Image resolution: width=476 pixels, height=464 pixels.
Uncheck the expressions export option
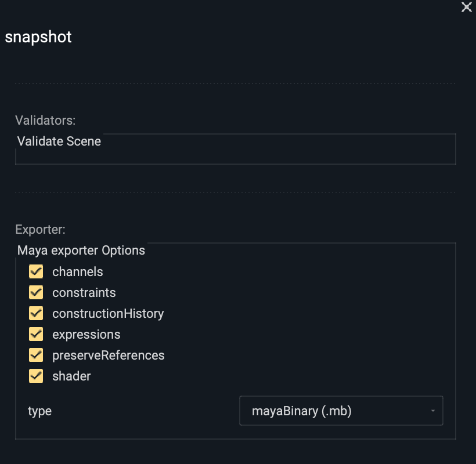(35, 334)
